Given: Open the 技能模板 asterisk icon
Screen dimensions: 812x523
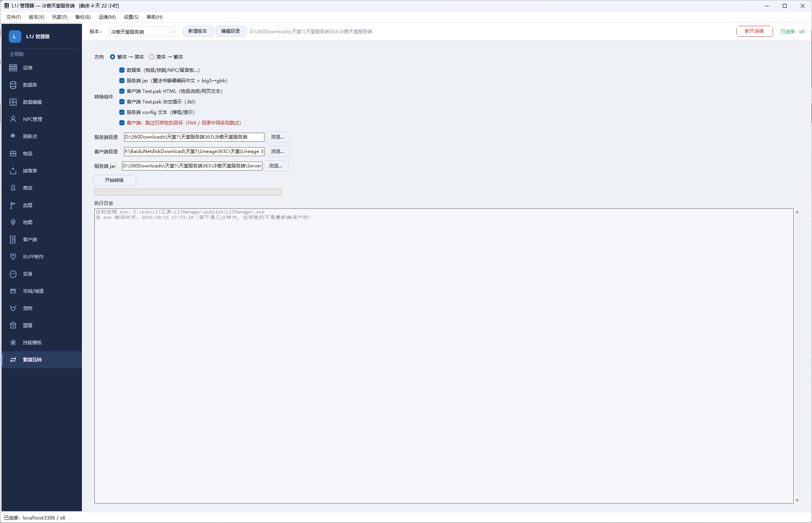Looking at the screenshot, I should [13, 342].
